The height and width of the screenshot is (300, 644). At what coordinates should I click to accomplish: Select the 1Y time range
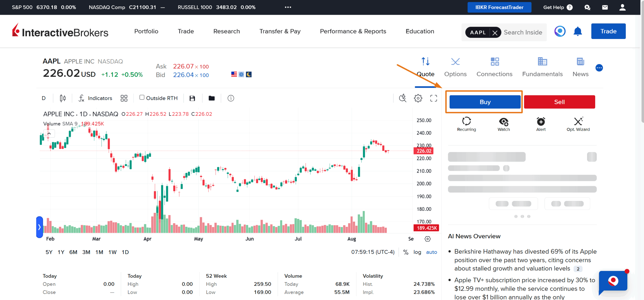pyautogui.click(x=61, y=252)
